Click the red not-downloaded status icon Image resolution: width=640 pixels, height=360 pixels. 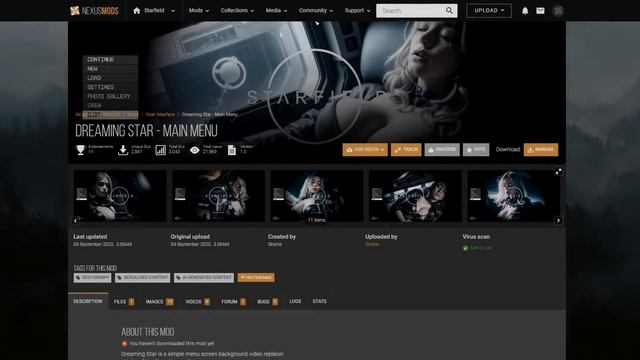pos(124,344)
